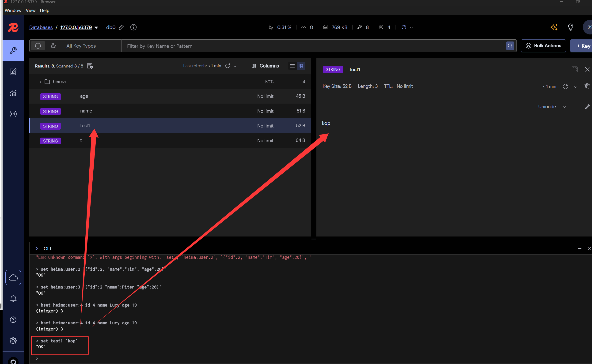The height and width of the screenshot is (364, 592).
Task: Expand the heima folder
Action: [x=40, y=82]
